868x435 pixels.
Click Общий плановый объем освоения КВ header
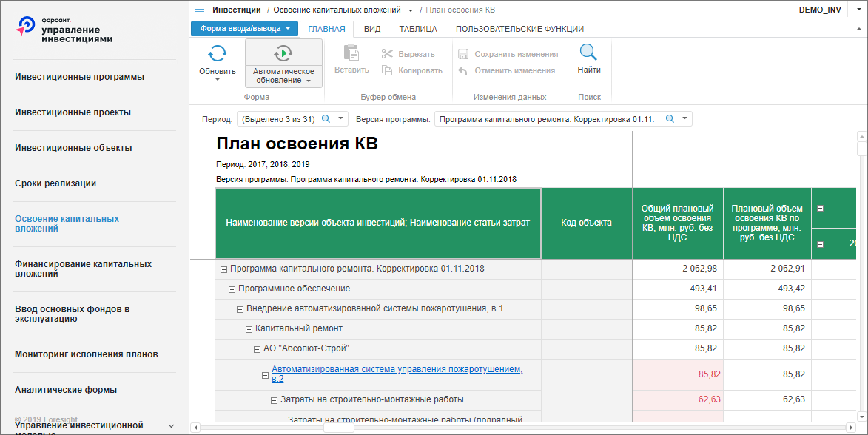[678, 223]
